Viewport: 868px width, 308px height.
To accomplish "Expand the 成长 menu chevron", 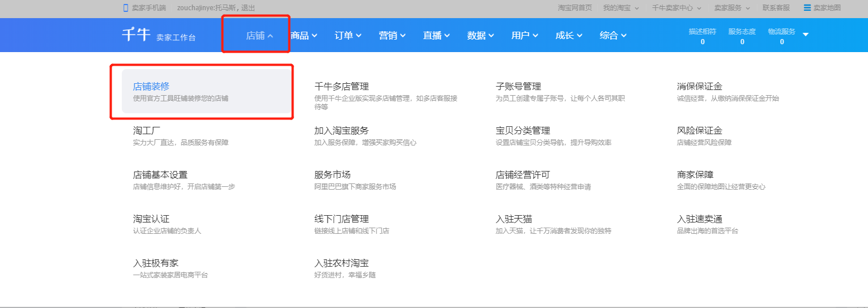I will point(580,36).
